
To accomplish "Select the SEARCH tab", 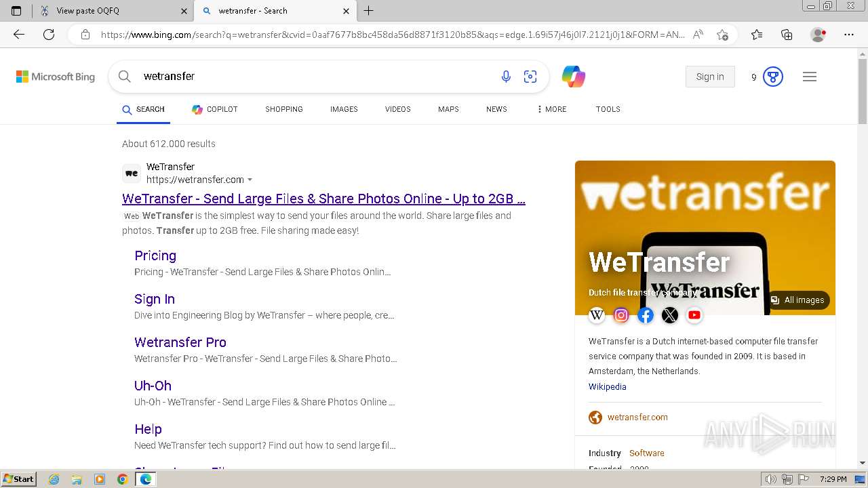I will tap(143, 109).
